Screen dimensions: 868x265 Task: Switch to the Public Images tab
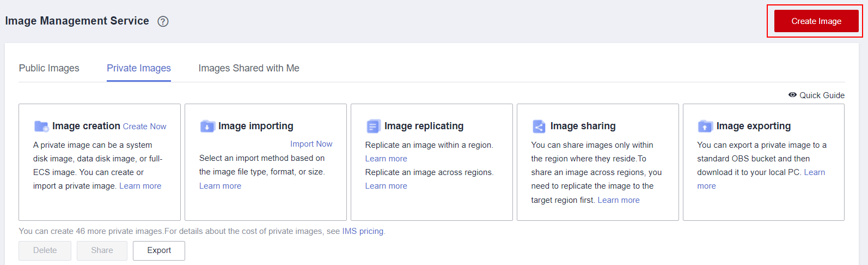pyautogui.click(x=49, y=68)
